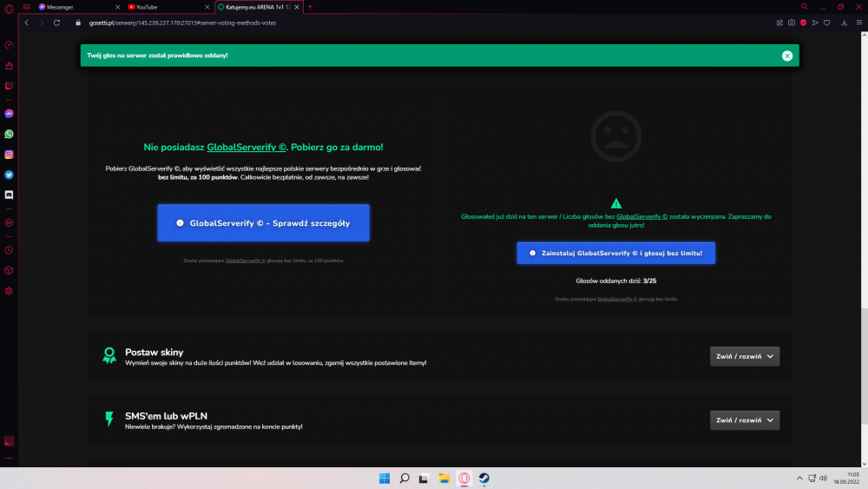The width and height of the screenshot is (868, 489).
Task: Open the taskbar clock and date
Action: coord(847,479)
